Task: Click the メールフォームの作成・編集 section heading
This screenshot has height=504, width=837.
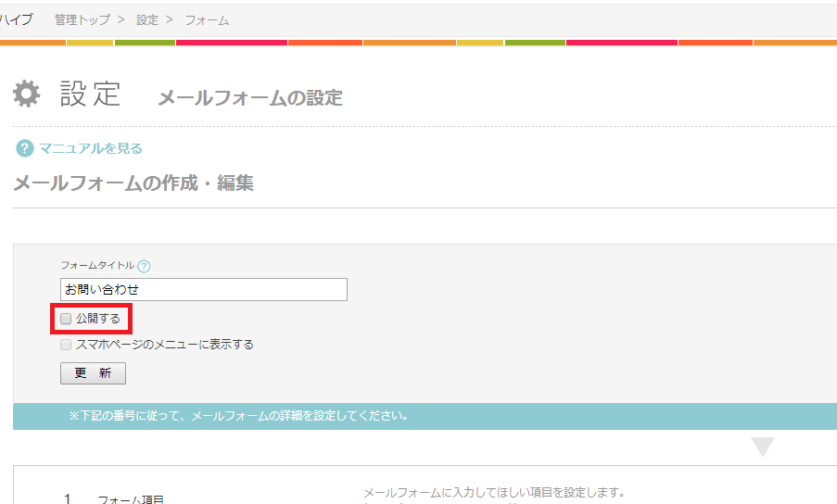Action: 133,183
